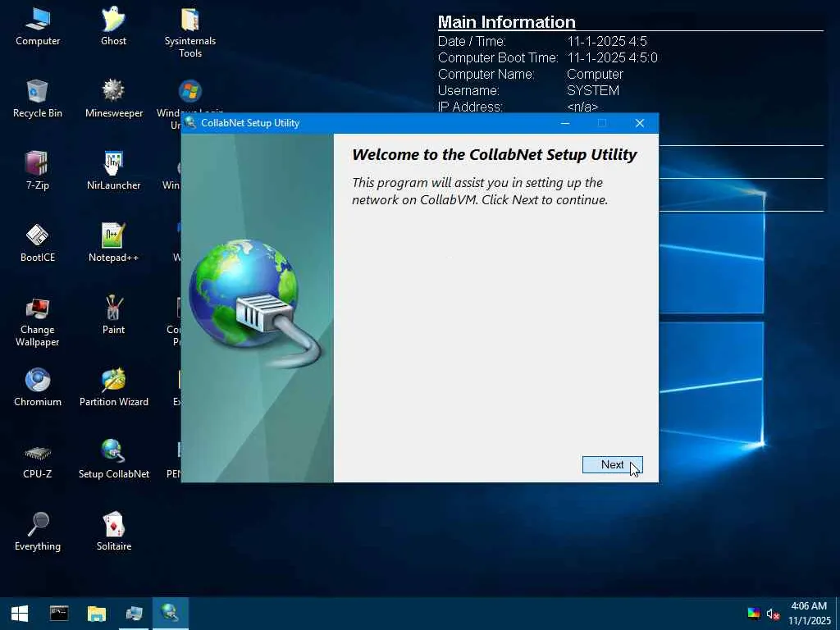Open the Computer desktop icon
Screen dimensions: 840x630
[38, 27]
